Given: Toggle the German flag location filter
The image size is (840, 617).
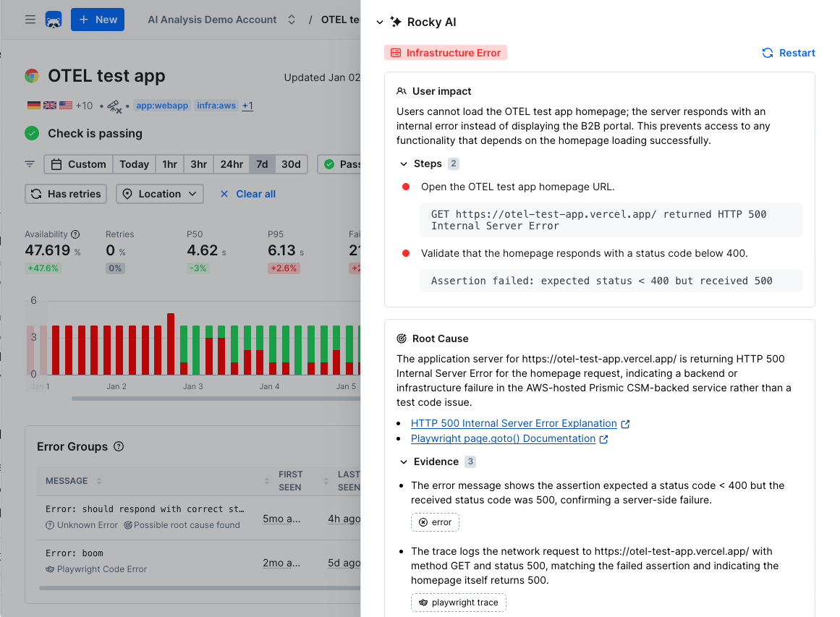Looking at the screenshot, I should pyautogui.click(x=33, y=105).
